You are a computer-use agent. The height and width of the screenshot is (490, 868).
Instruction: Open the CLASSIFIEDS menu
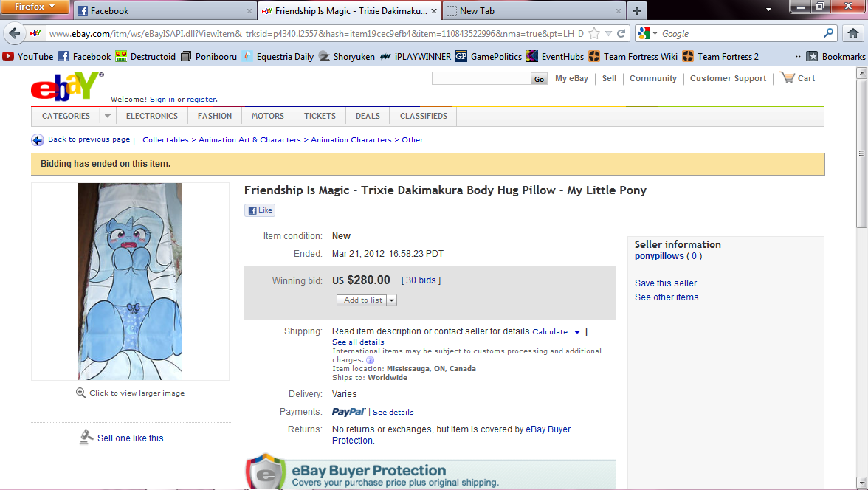tap(424, 117)
